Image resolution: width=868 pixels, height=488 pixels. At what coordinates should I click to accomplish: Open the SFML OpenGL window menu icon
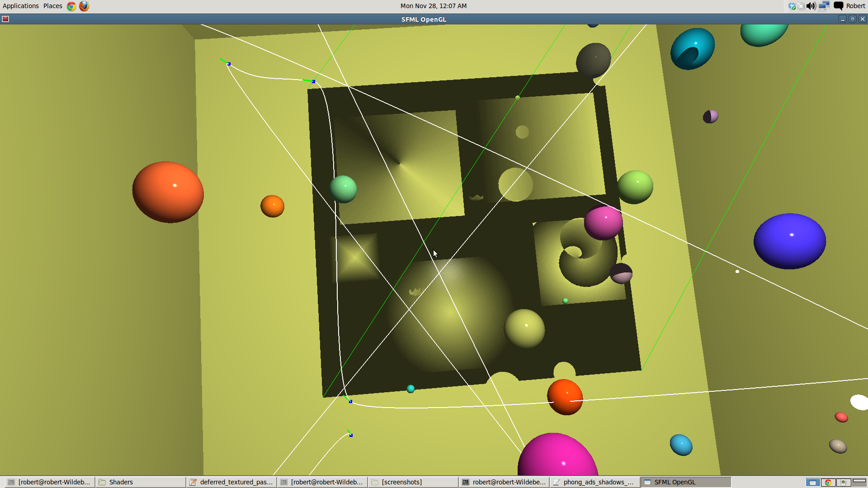[x=5, y=19]
